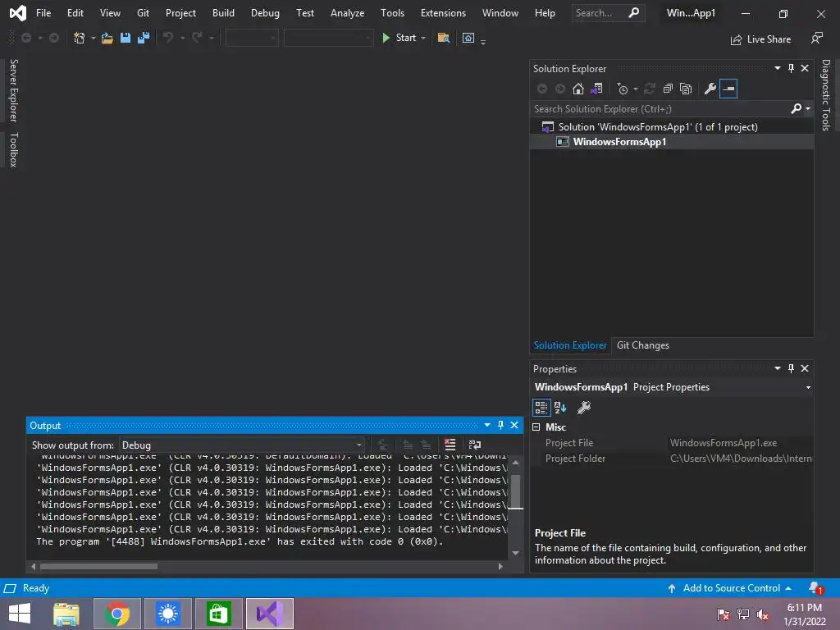This screenshot has width=840, height=630.
Task: Open the Diagnostic Tools side tab
Action: [826, 95]
